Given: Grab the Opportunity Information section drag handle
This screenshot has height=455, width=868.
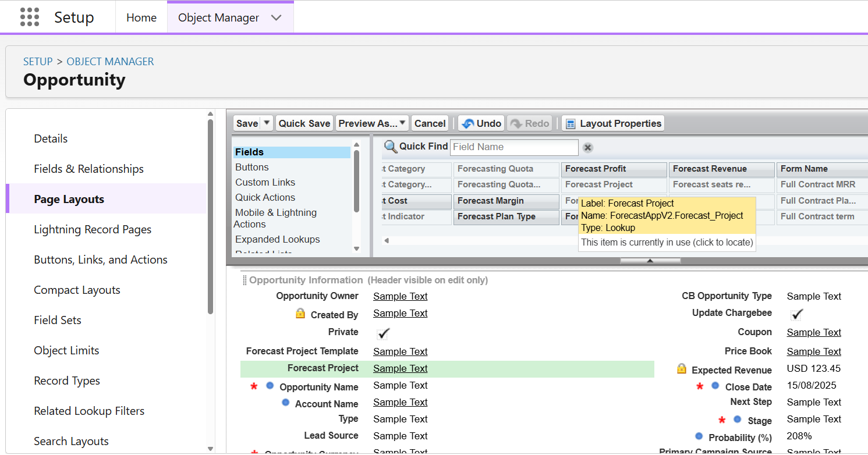Looking at the screenshot, I should (x=245, y=280).
